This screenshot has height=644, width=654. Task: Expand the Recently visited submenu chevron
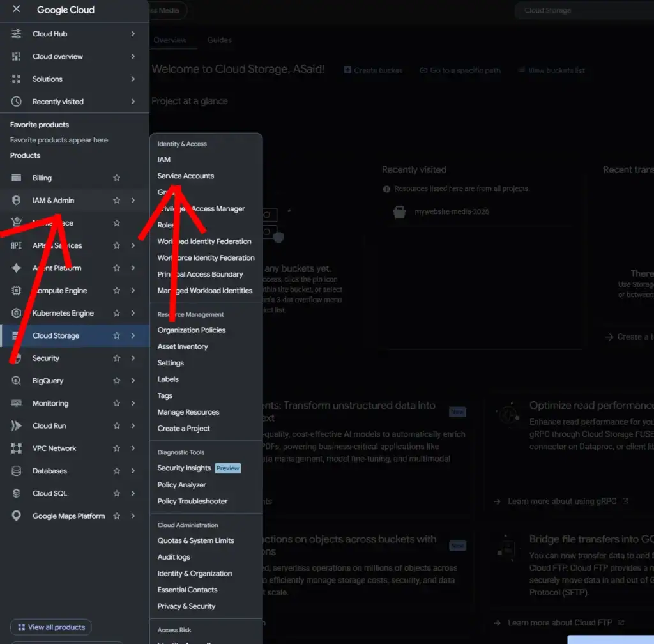pos(133,102)
